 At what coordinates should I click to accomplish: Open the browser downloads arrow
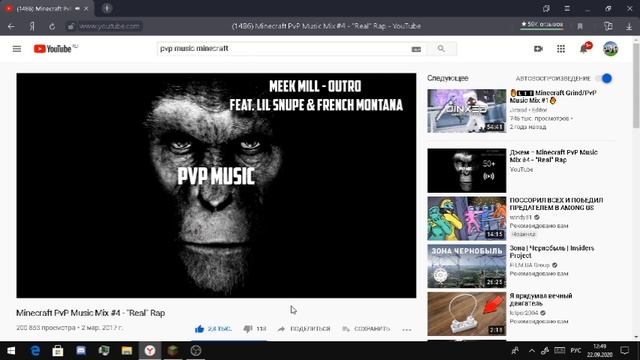pos(629,27)
